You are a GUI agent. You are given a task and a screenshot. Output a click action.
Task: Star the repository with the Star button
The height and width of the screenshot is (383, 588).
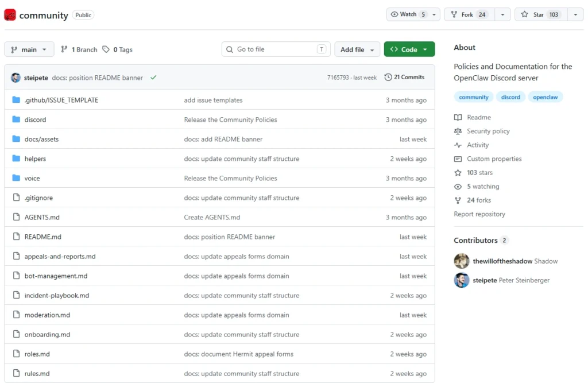click(x=541, y=14)
